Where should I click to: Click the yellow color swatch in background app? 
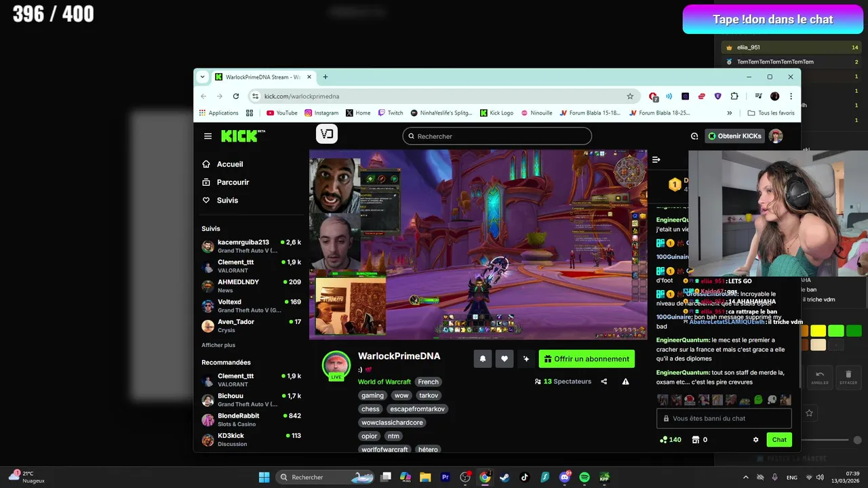point(818,331)
